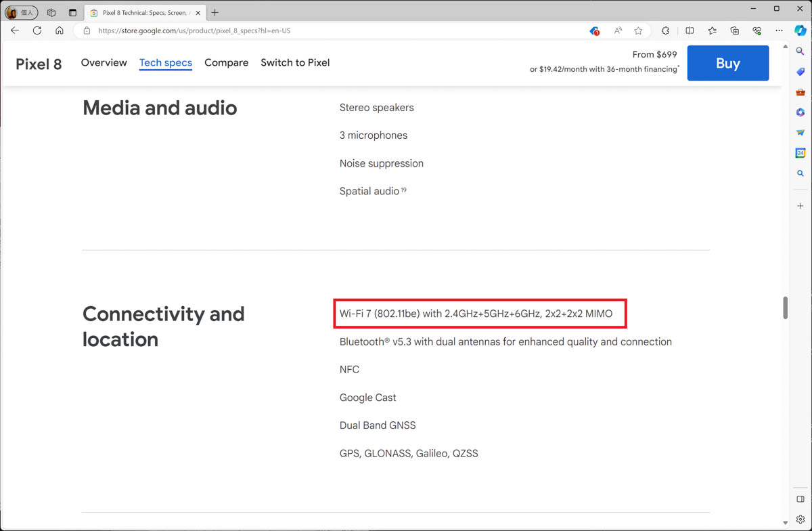Image resolution: width=812 pixels, height=531 pixels.
Task: Open Browser essentials heart icon
Action: [x=757, y=30]
